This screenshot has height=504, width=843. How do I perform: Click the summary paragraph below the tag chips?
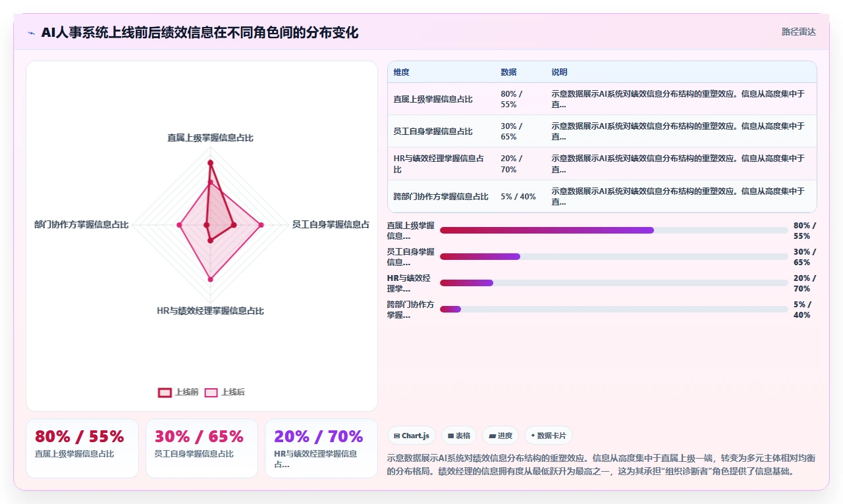coord(601,465)
